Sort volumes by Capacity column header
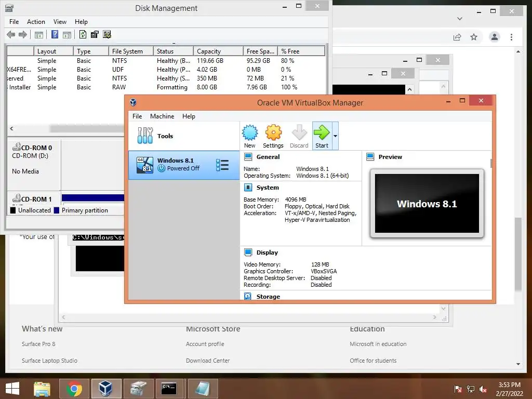532x399 pixels. click(218, 51)
